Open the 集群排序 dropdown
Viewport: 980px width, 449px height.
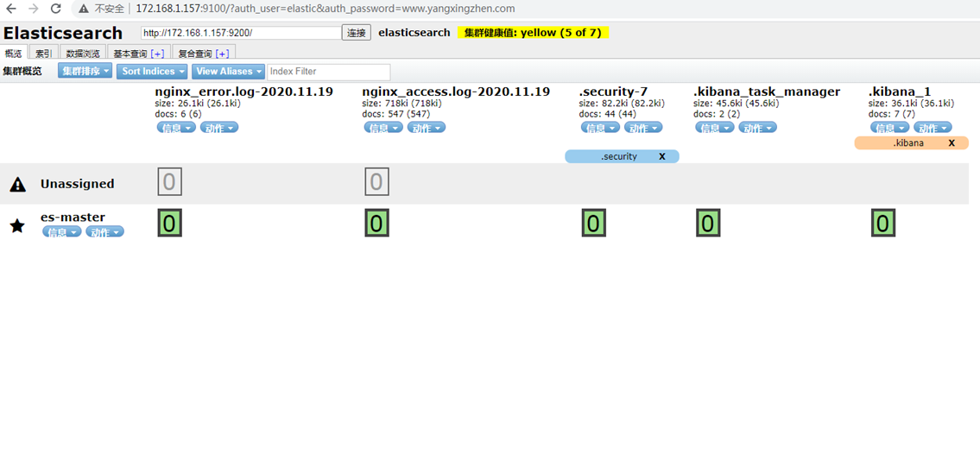[85, 72]
